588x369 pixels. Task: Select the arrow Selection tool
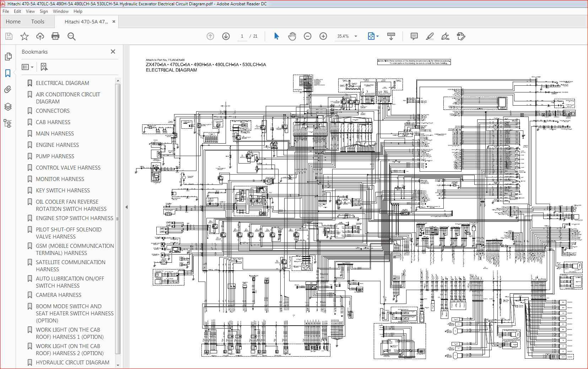tap(277, 36)
